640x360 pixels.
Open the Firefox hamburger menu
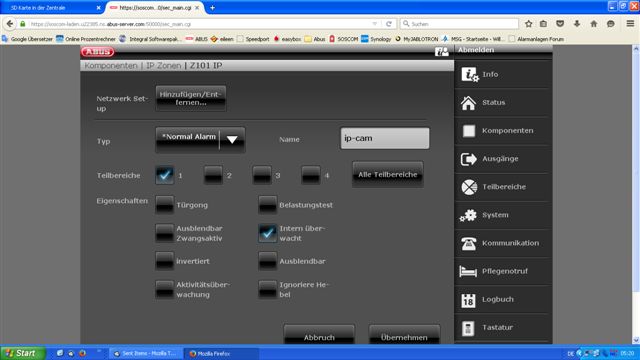tap(630, 24)
